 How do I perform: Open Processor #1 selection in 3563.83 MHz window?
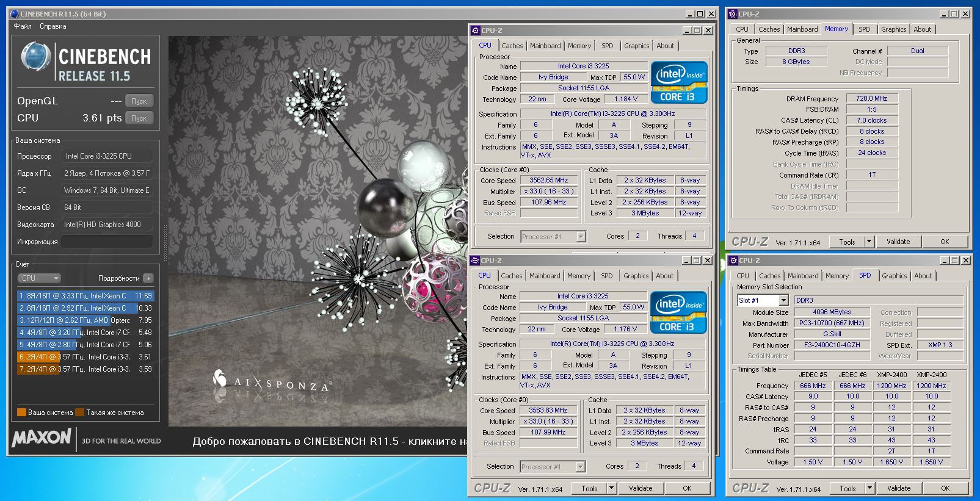click(581, 467)
